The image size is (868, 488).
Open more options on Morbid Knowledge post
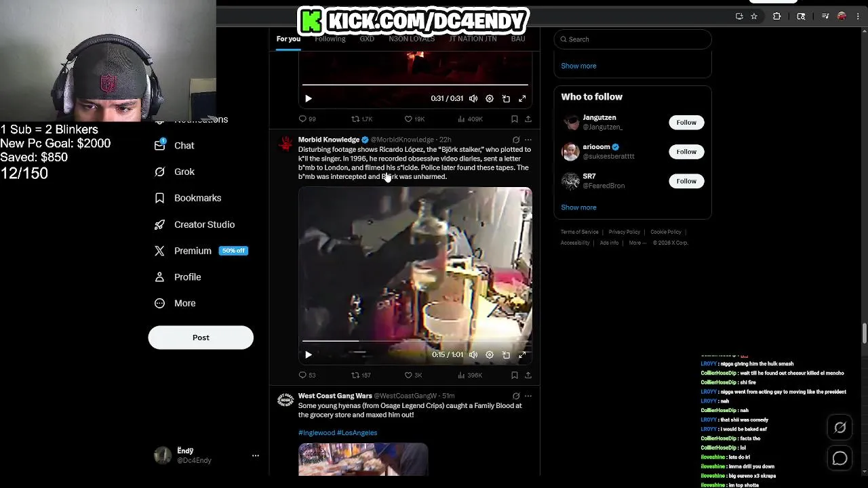528,140
